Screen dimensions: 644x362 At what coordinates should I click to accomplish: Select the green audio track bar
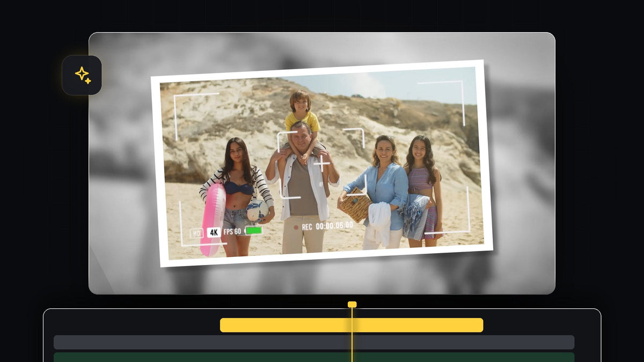[x=314, y=357]
